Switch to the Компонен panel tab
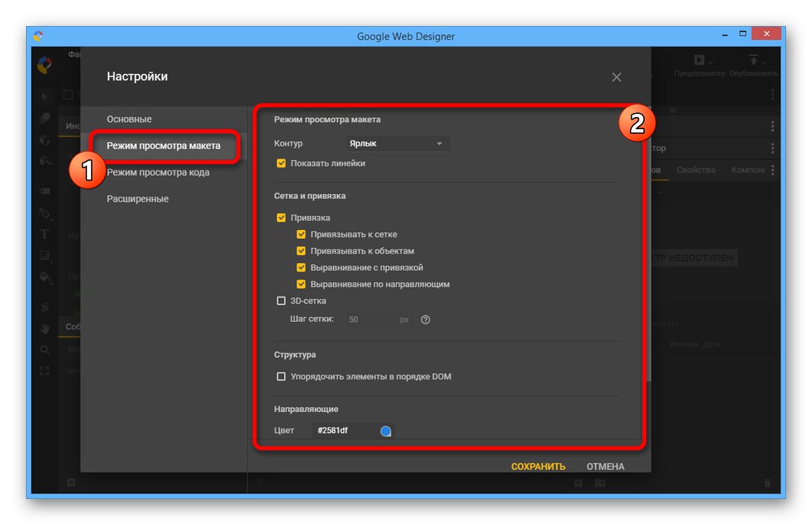The image size is (812, 525). point(748,170)
